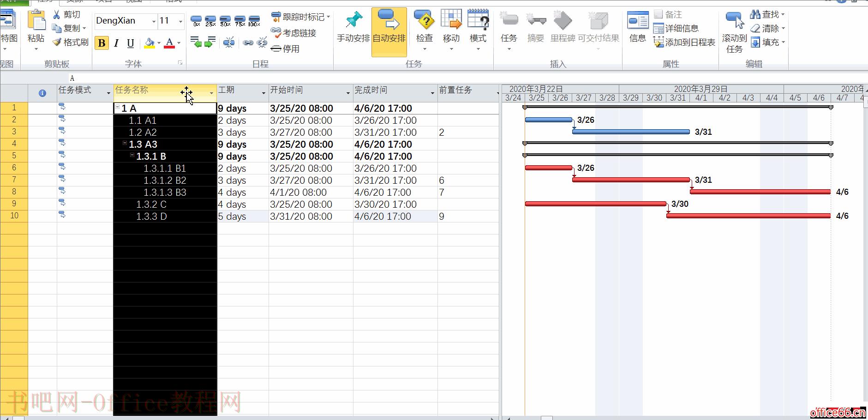This screenshot has width=868, height=420.
Task: Toggle Respect Links (考虑链接)
Action: pyautogui.click(x=294, y=33)
